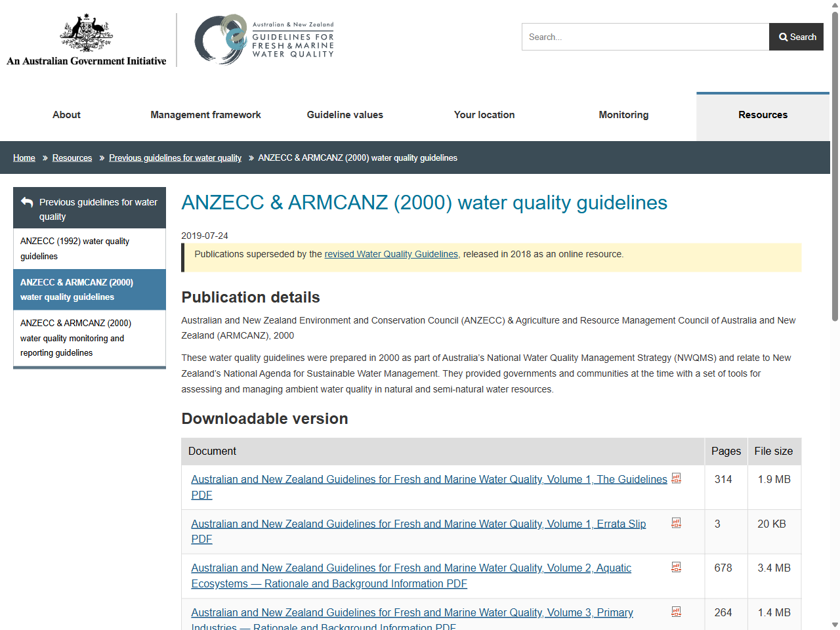The height and width of the screenshot is (630, 840).
Task: Click the revised Water Quality Guidelines link
Action: [391, 254]
